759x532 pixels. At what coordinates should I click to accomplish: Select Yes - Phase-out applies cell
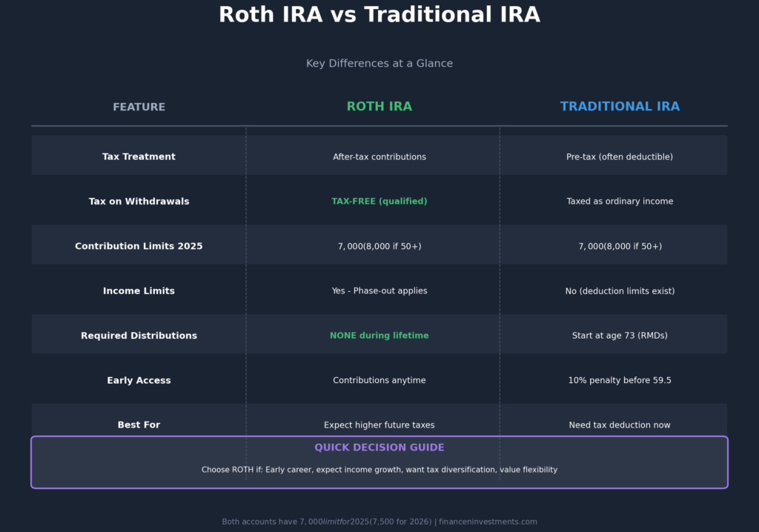click(x=379, y=290)
